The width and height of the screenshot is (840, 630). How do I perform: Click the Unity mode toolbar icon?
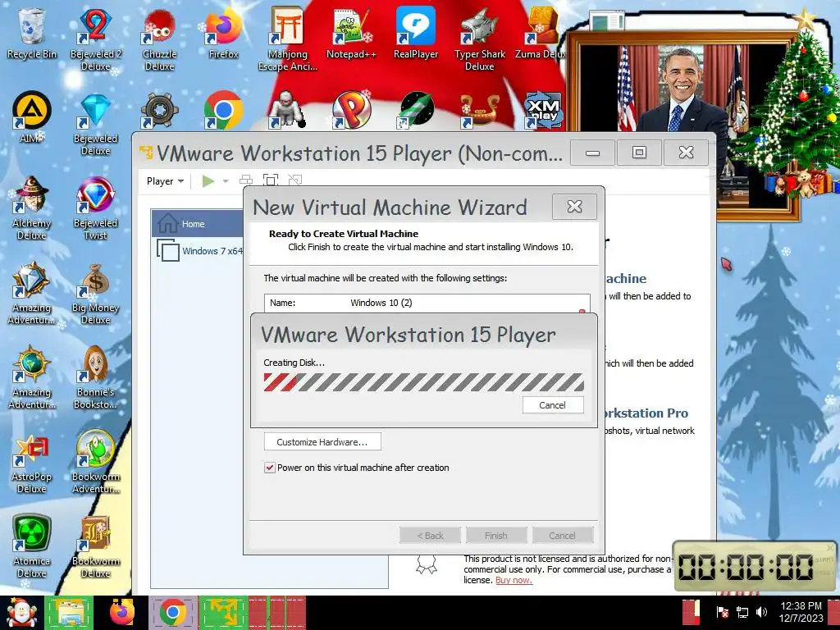coord(294,180)
